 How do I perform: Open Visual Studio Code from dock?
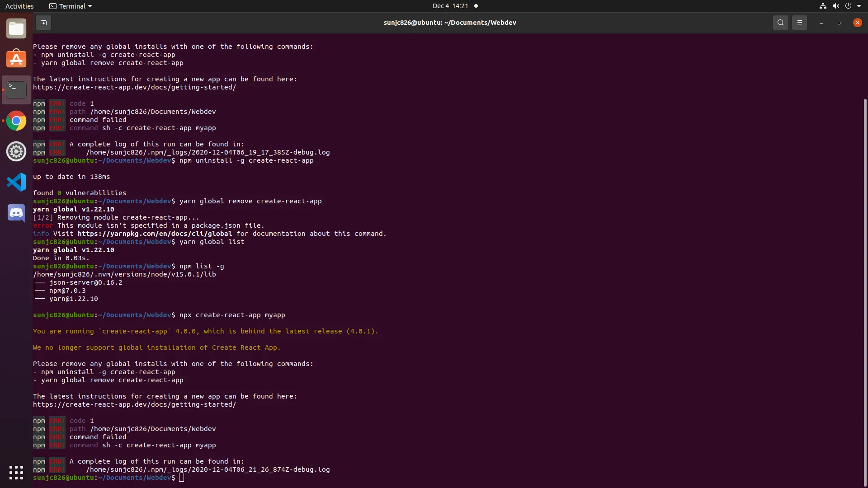click(x=16, y=182)
